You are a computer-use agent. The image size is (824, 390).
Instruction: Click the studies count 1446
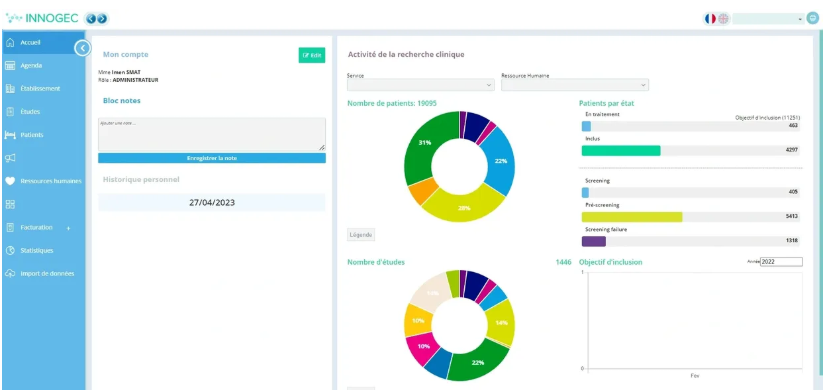tap(563, 262)
